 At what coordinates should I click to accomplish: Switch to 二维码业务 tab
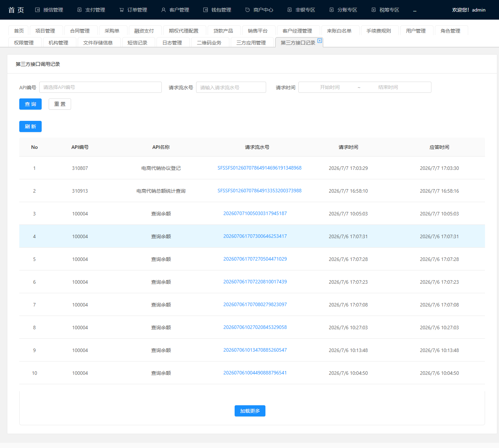pyautogui.click(x=209, y=43)
